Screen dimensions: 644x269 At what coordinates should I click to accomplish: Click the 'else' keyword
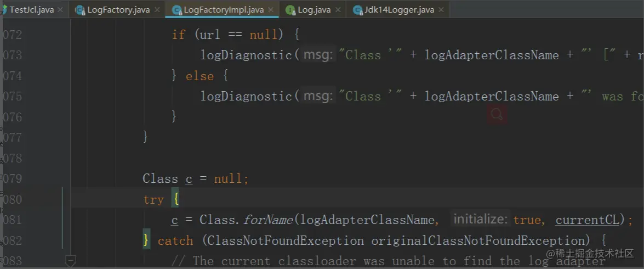[200, 76]
